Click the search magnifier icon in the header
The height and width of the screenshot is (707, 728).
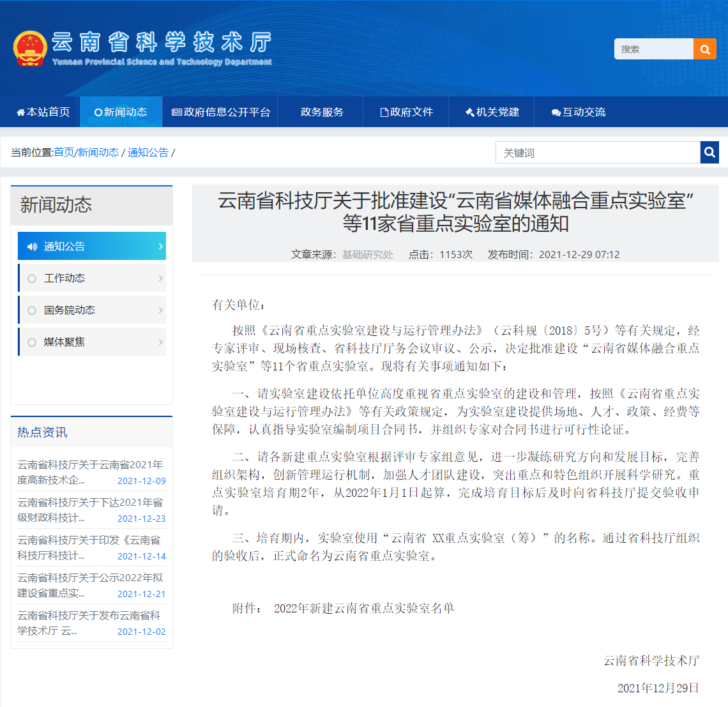[704, 49]
